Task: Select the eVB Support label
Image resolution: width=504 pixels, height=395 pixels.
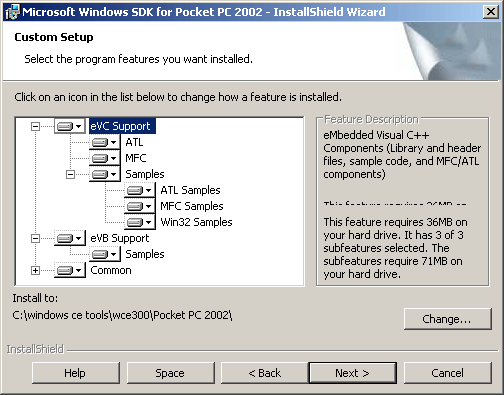Action: pos(120,238)
